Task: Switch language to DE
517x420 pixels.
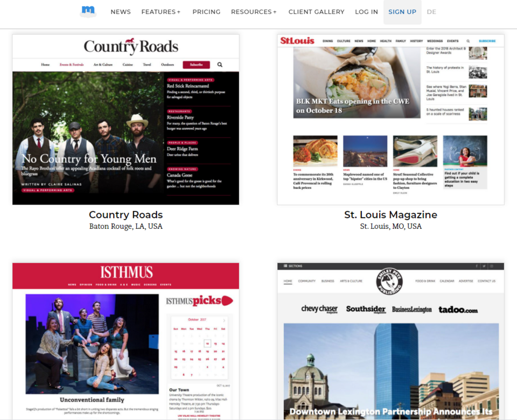Action: coord(431,12)
